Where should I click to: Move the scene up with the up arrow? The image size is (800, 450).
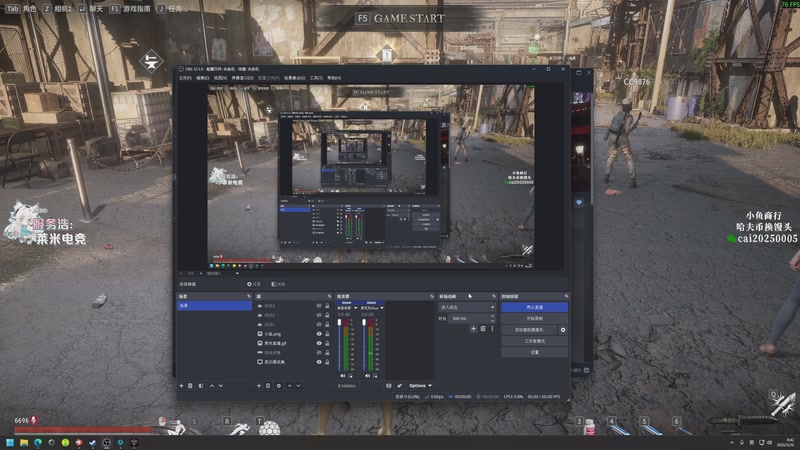click(212, 386)
